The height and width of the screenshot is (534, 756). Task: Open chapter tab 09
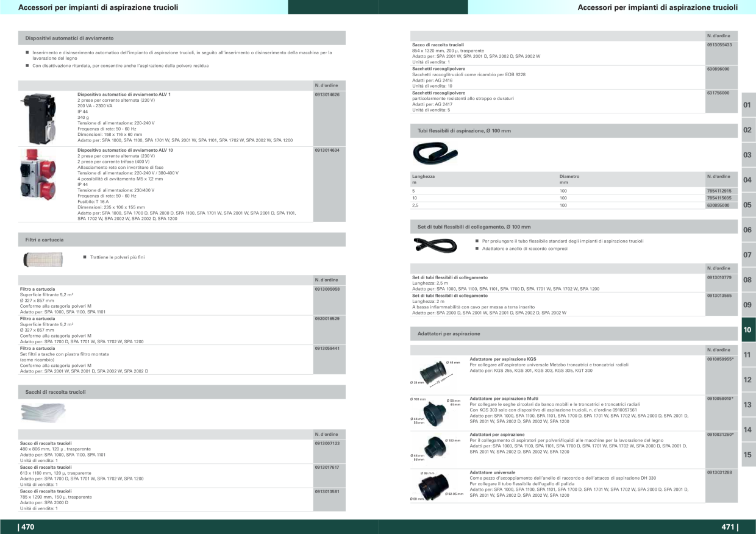[748, 305]
